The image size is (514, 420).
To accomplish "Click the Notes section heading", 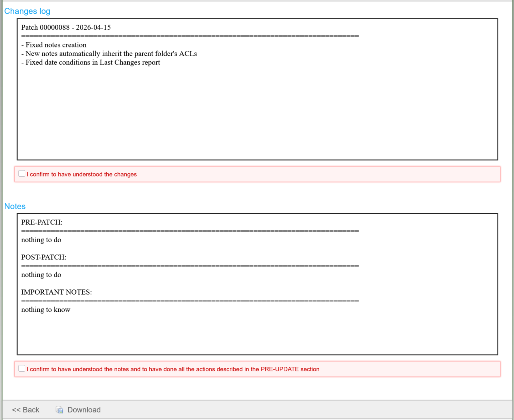I will (x=15, y=206).
